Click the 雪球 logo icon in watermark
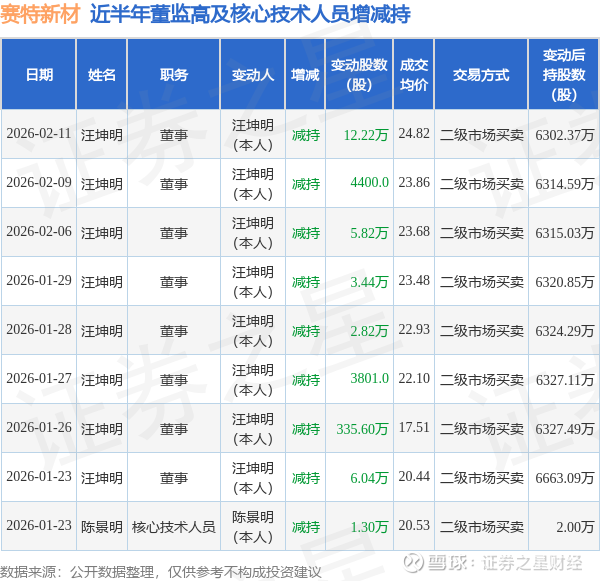Screen dimensions: 600x581 414,563
